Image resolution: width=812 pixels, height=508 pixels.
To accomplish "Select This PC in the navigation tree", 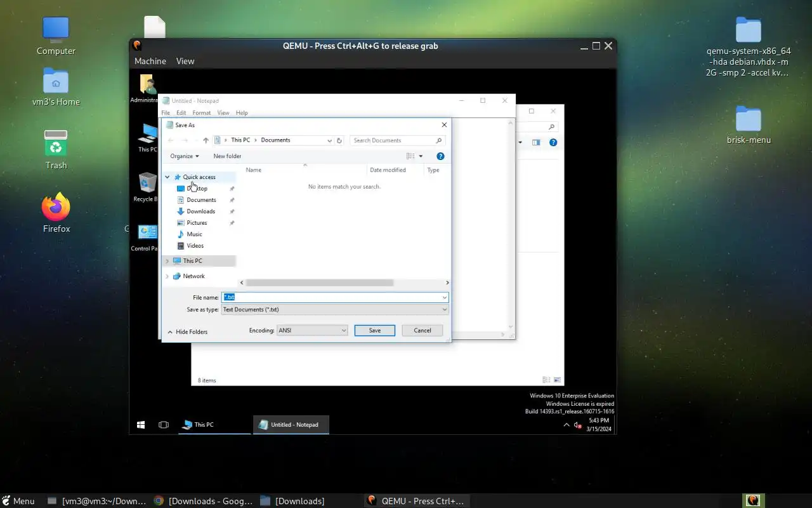I will [192, 261].
